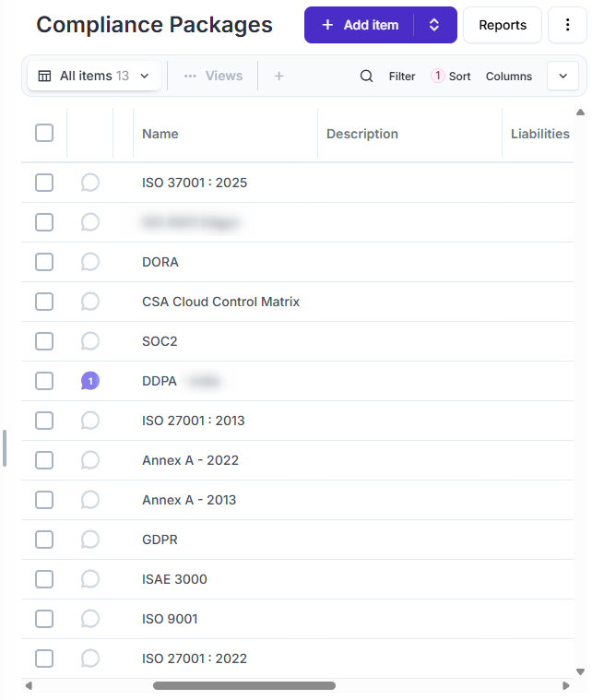Screen dimensions: 604x700
Task: Open comment bubble for SOC2 row
Action: point(89,341)
